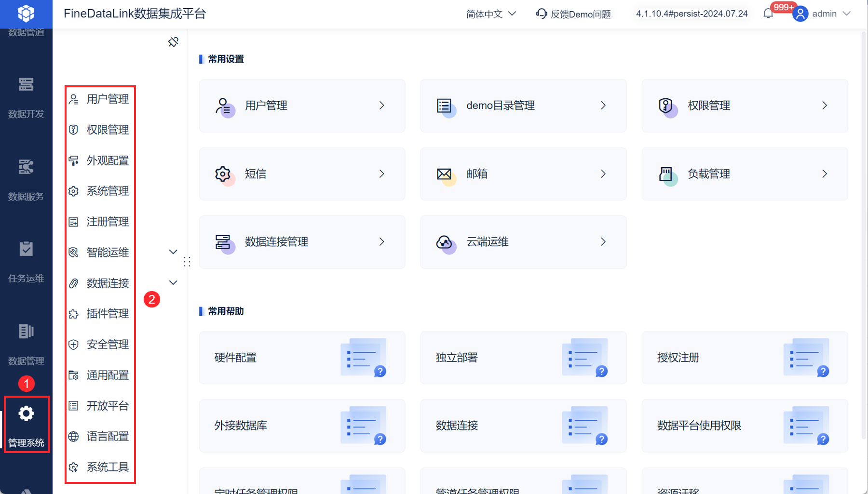
Task: Click the 系统工具 sidebar icon
Action: (73, 467)
